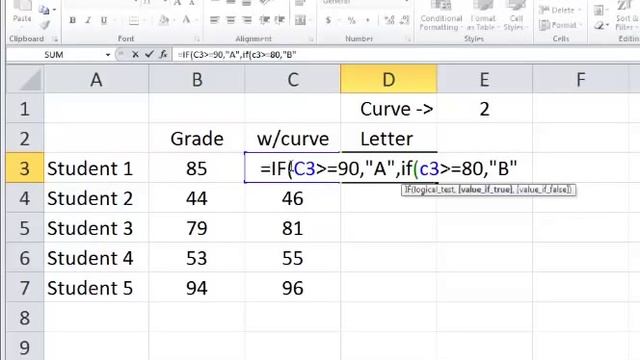Click the Merge & Center icon
Screen dimensions: 640x360
(300, 20)
